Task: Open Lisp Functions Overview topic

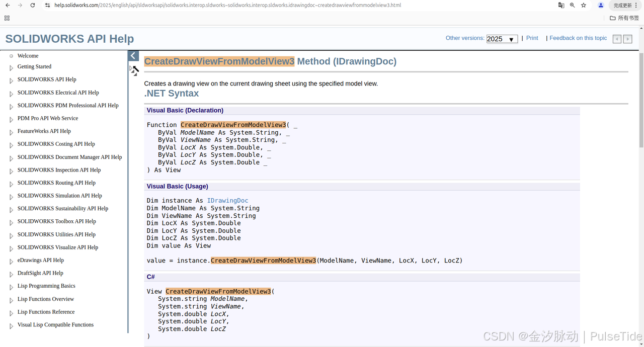Action: pos(46,299)
